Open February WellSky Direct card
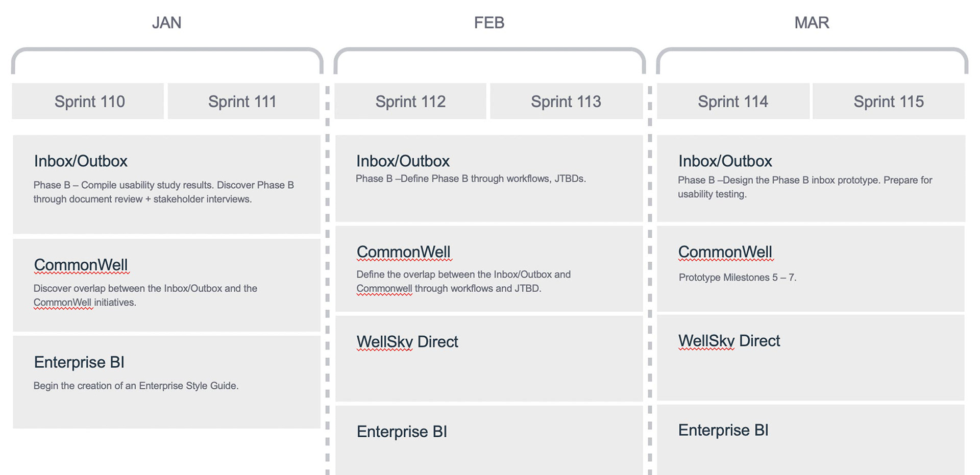Viewport: 980px width, 475px height. point(489,358)
